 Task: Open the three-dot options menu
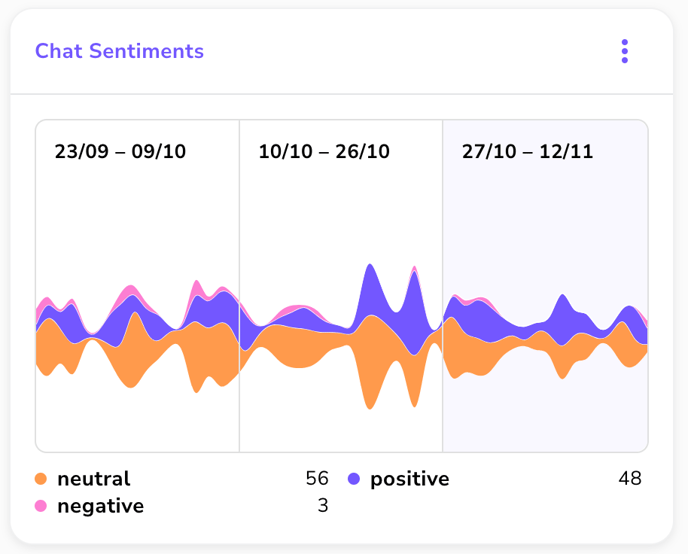(x=625, y=51)
